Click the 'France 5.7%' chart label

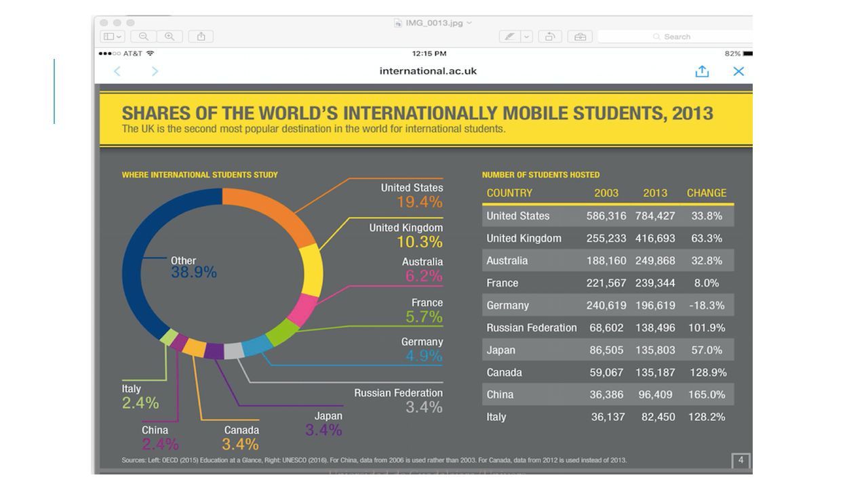click(x=425, y=310)
